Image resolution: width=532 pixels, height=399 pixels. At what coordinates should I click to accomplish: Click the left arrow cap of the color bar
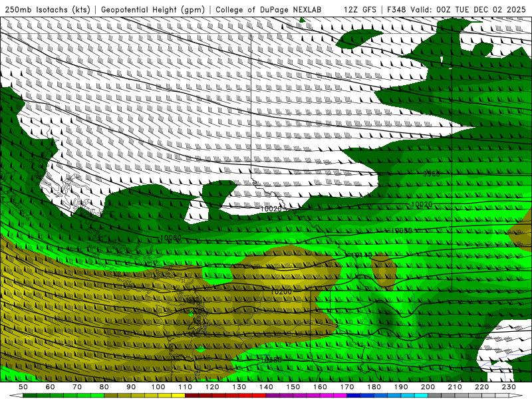click(16, 396)
